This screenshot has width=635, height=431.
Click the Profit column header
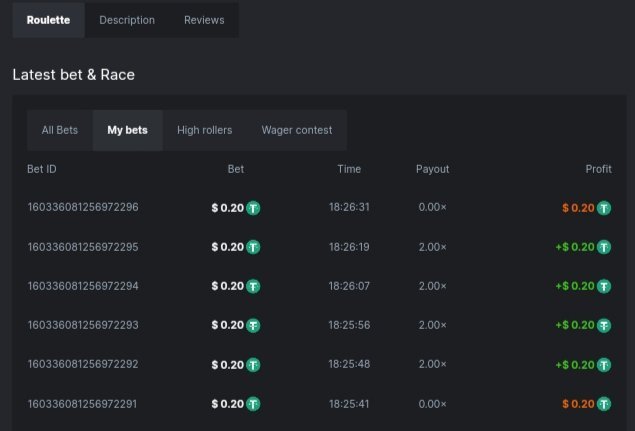coord(598,169)
